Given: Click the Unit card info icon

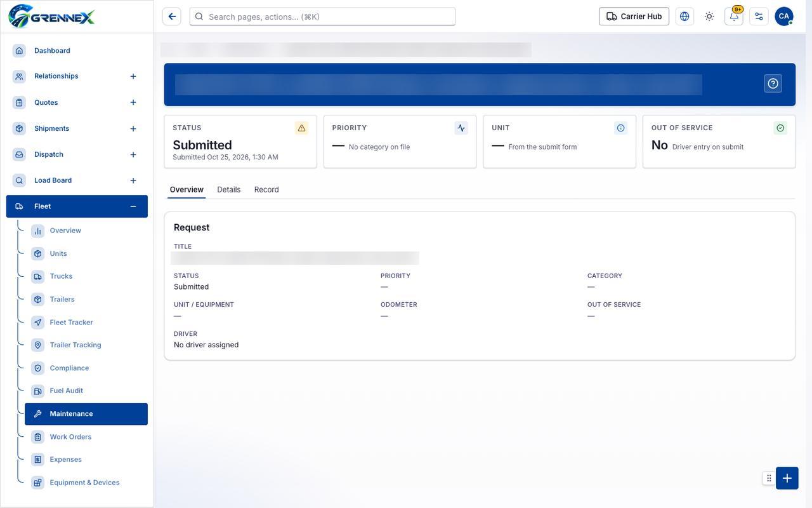Looking at the screenshot, I should click(x=620, y=128).
